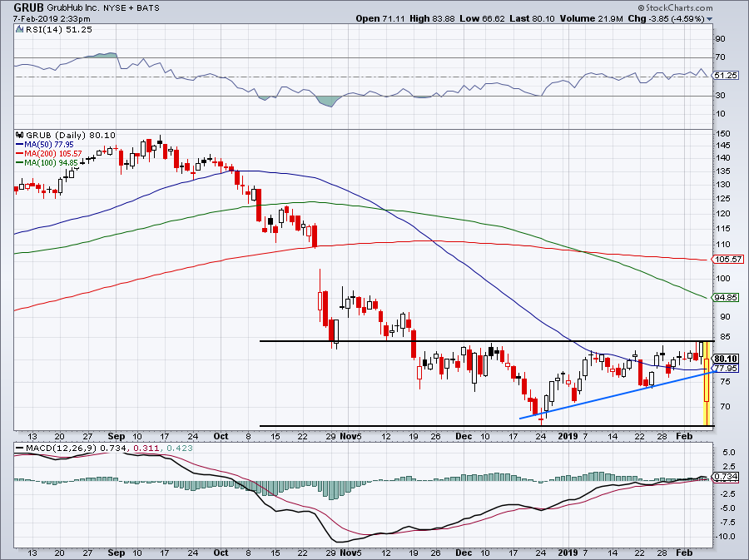The height and width of the screenshot is (560, 749).
Task: Click the RSI(14) 51.25 legend text
Action: (x=59, y=30)
